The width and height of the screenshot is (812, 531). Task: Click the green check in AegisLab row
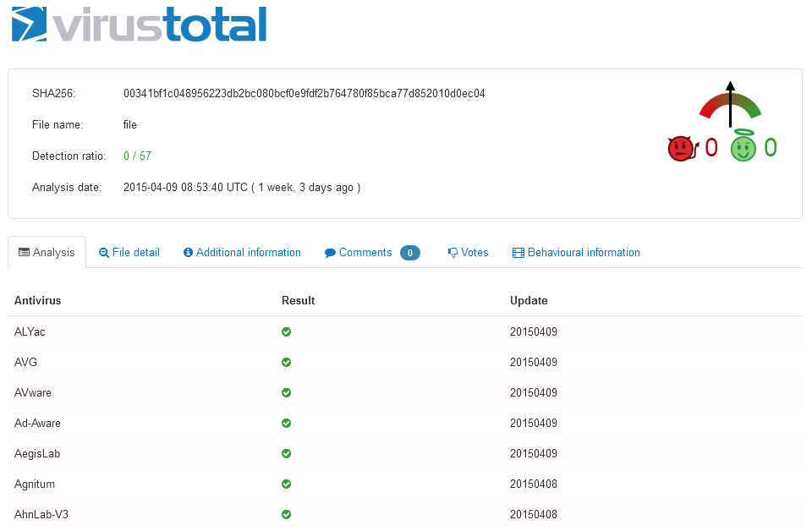pos(287,453)
